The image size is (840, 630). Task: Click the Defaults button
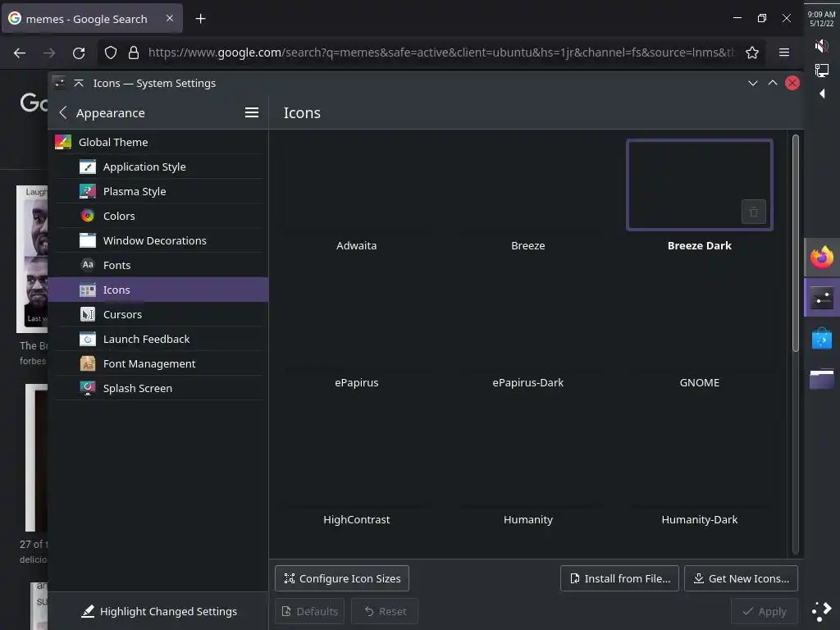(309, 611)
